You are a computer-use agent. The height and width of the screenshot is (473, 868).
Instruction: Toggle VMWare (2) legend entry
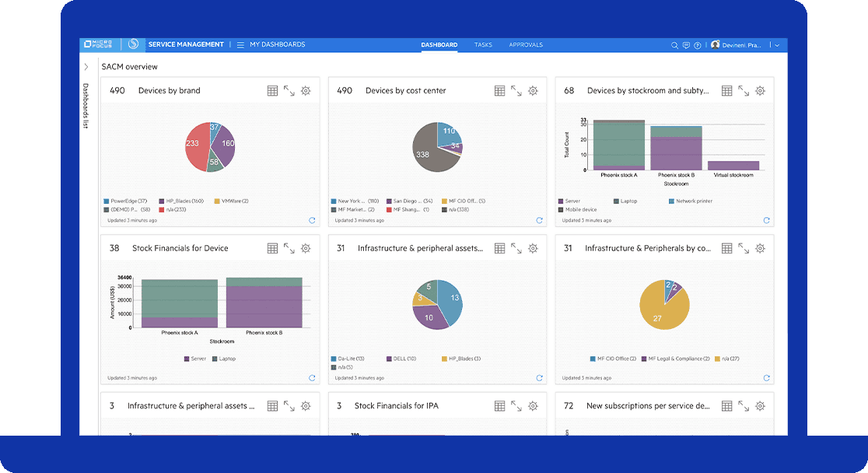pos(232,201)
